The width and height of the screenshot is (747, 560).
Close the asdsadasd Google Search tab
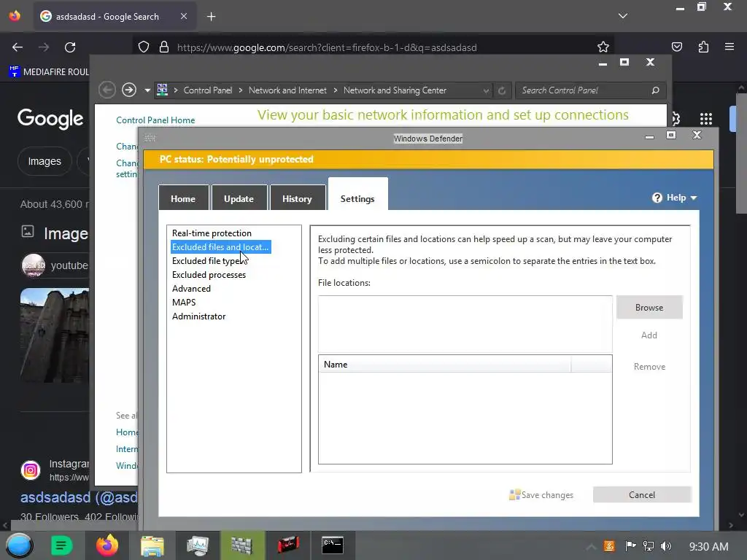(x=184, y=16)
